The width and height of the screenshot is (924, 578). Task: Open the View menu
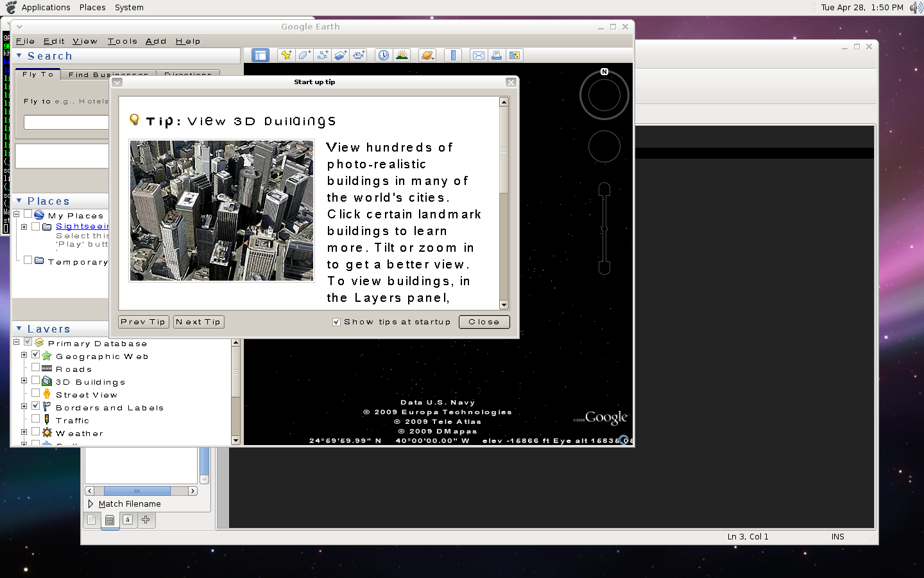tap(85, 41)
